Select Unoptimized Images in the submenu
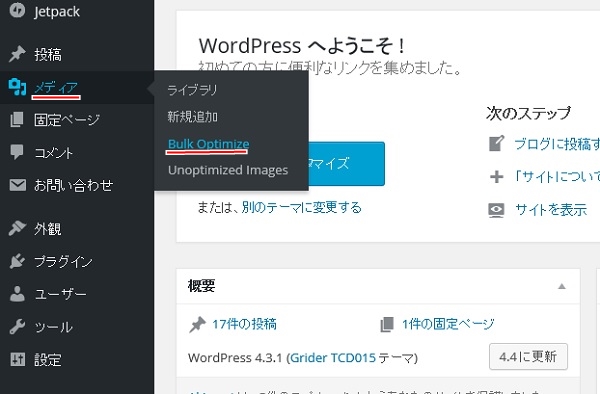The width and height of the screenshot is (600, 394). pyautogui.click(x=228, y=170)
